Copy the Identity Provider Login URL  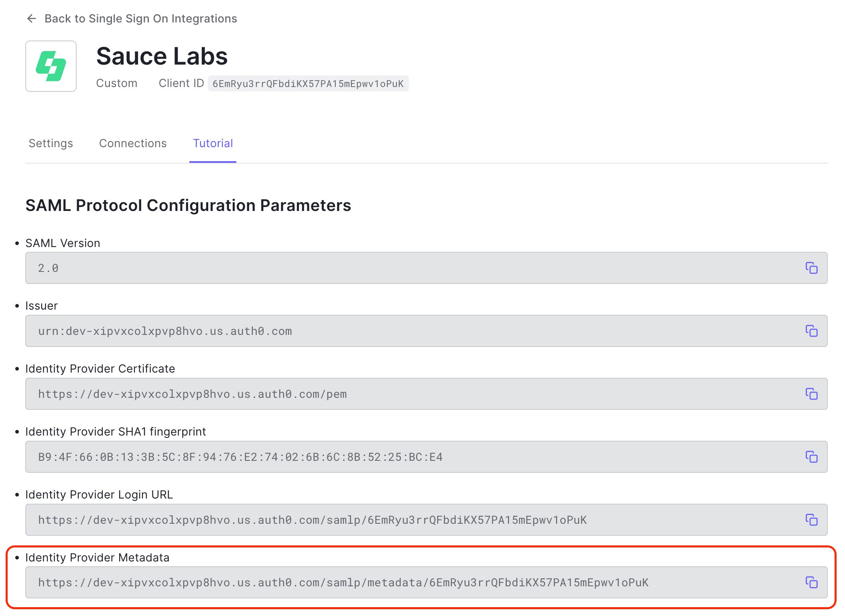[811, 520]
